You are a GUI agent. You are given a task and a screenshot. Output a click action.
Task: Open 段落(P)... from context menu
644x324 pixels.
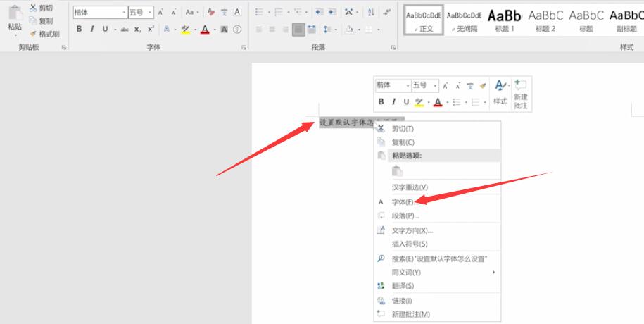(x=437, y=216)
